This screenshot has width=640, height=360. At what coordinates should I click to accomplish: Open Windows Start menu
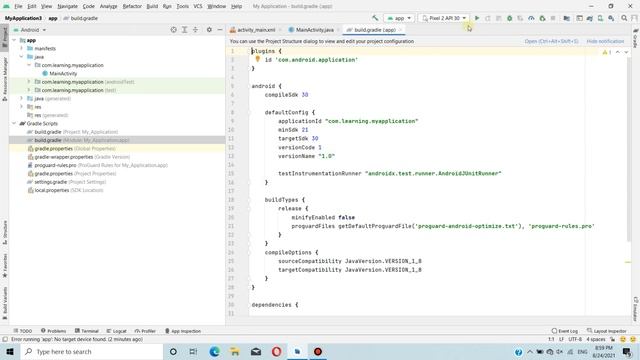click(x=10, y=351)
